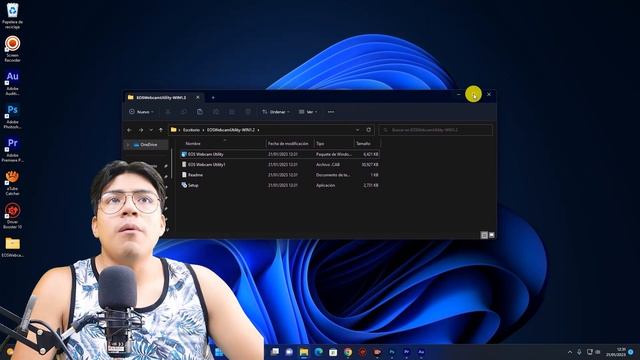Select the EOS Webcam Utility installer file
This screenshot has height=360, width=640.
pyautogui.click(x=280, y=154)
